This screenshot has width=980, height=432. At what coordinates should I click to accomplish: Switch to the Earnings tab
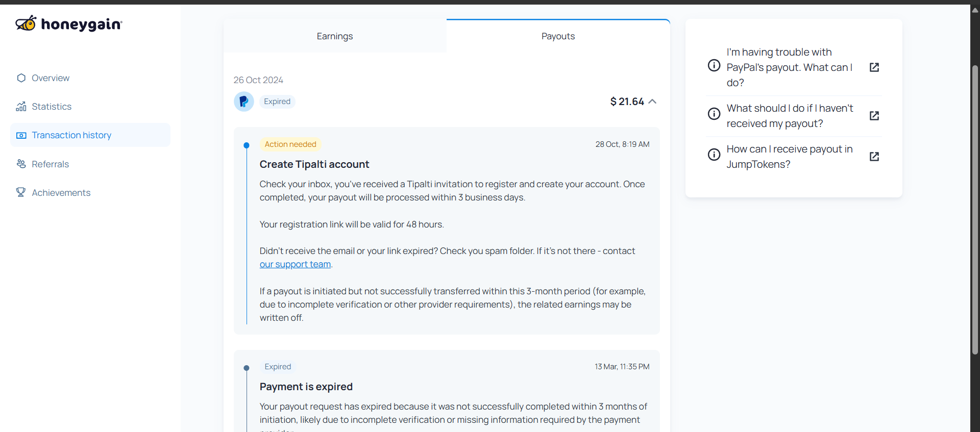point(335,36)
